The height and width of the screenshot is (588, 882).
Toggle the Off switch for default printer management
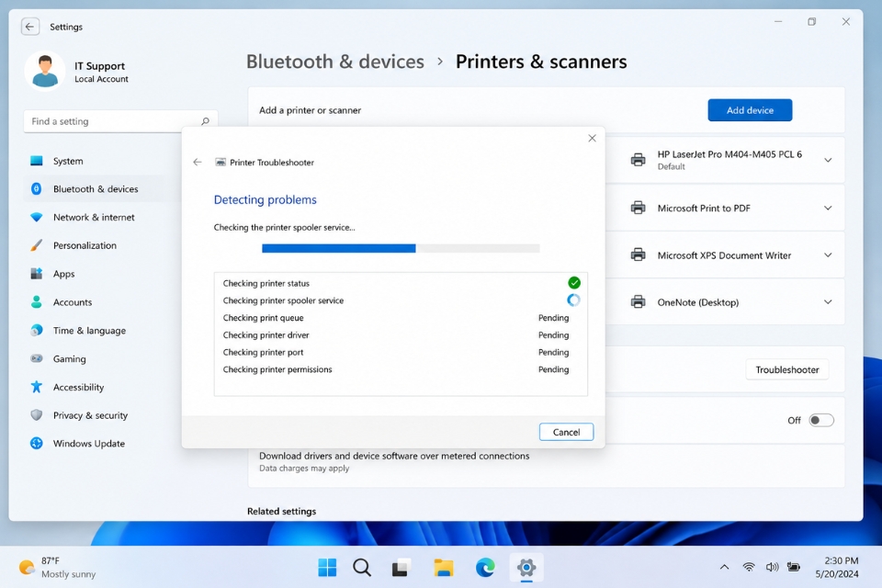click(821, 420)
